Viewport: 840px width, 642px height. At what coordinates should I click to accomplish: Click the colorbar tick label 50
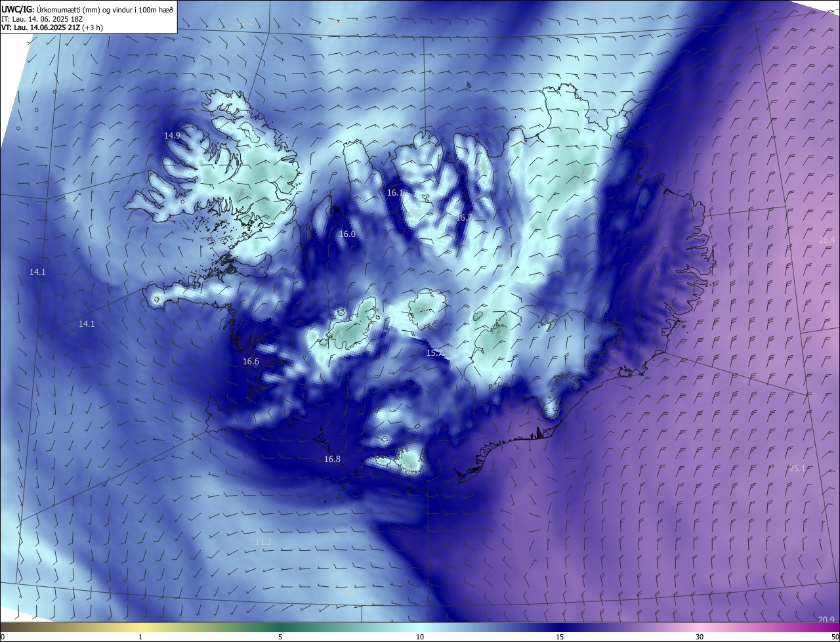coord(835,637)
